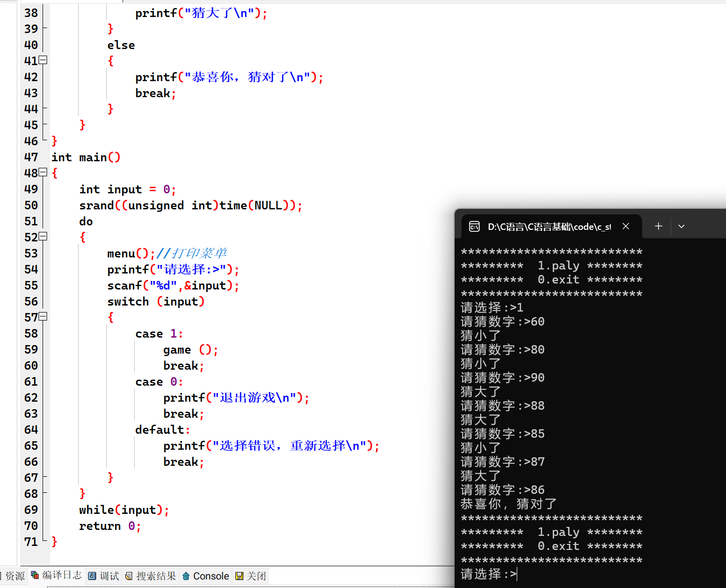
Task: Click line number 47 in the gutter
Action: tap(31, 157)
